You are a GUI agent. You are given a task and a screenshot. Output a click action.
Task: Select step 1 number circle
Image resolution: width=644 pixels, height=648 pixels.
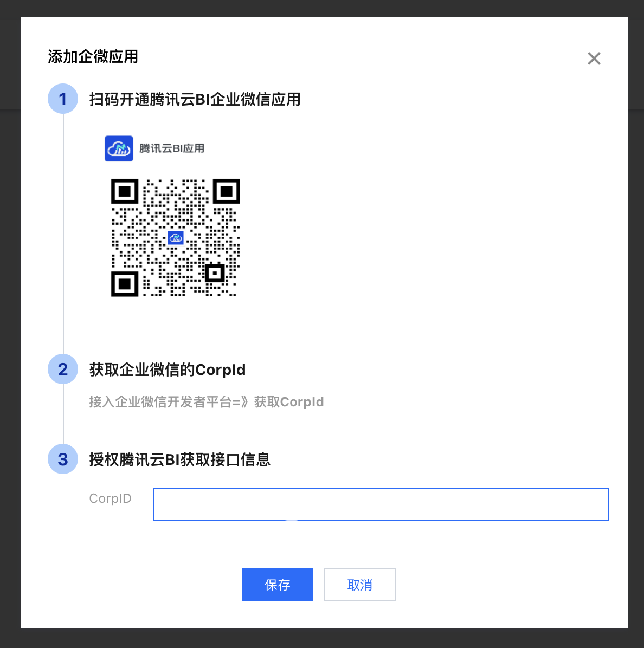(x=63, y=99)
